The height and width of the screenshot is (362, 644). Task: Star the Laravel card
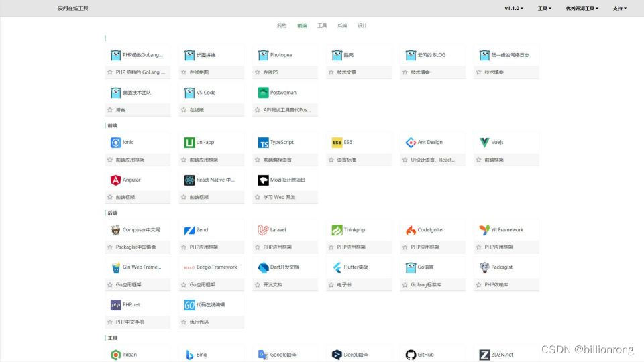[x=258, y=247]
